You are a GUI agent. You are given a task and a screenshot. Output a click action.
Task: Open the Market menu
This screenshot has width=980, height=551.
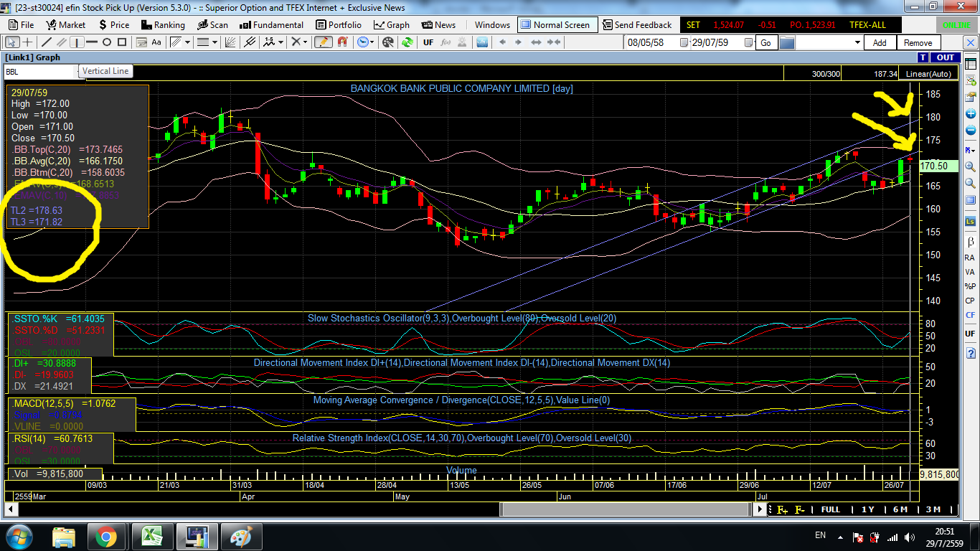[66, 24]
